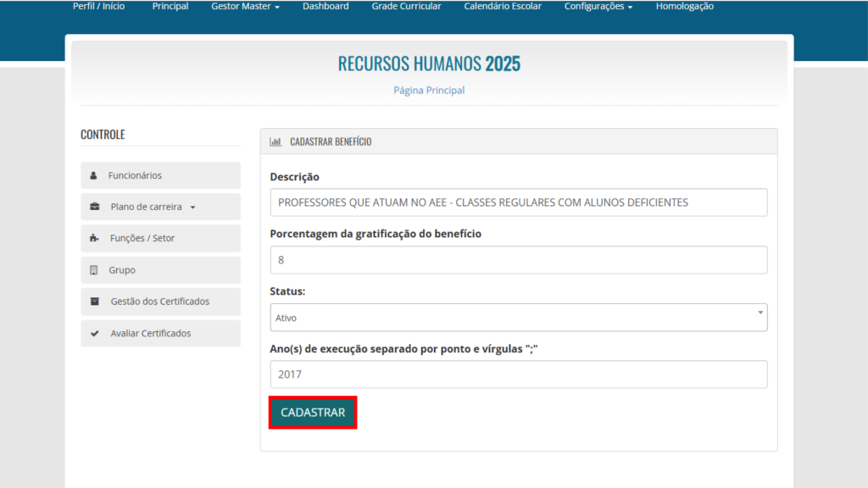Viewport: 868px width, 488px height.
Task: Click the Ano(s) de execução input field
Action: [x=519, y=374]
